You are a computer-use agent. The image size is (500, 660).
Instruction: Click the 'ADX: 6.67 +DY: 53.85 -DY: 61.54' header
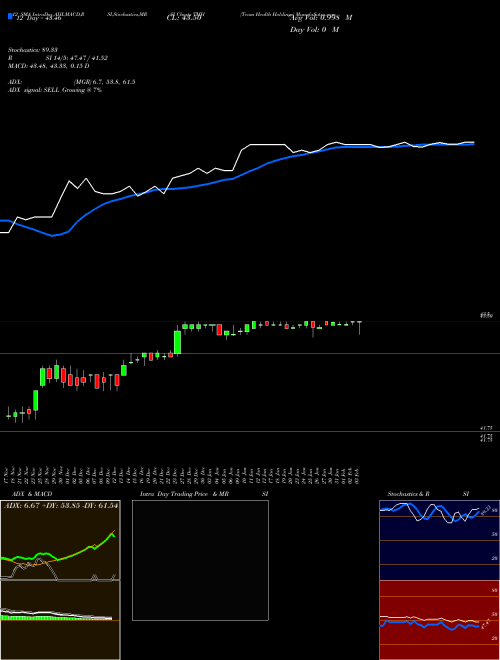[61, 505]
